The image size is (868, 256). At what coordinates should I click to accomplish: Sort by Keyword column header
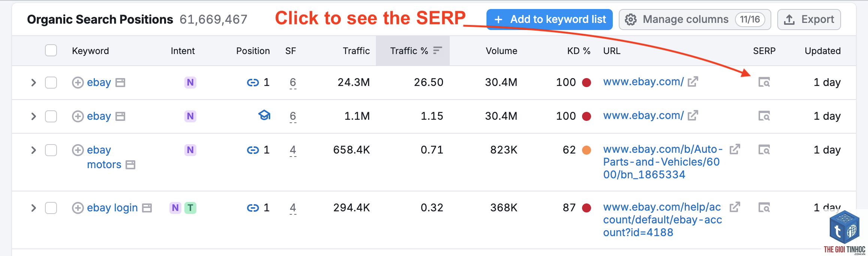click(90, 51)
